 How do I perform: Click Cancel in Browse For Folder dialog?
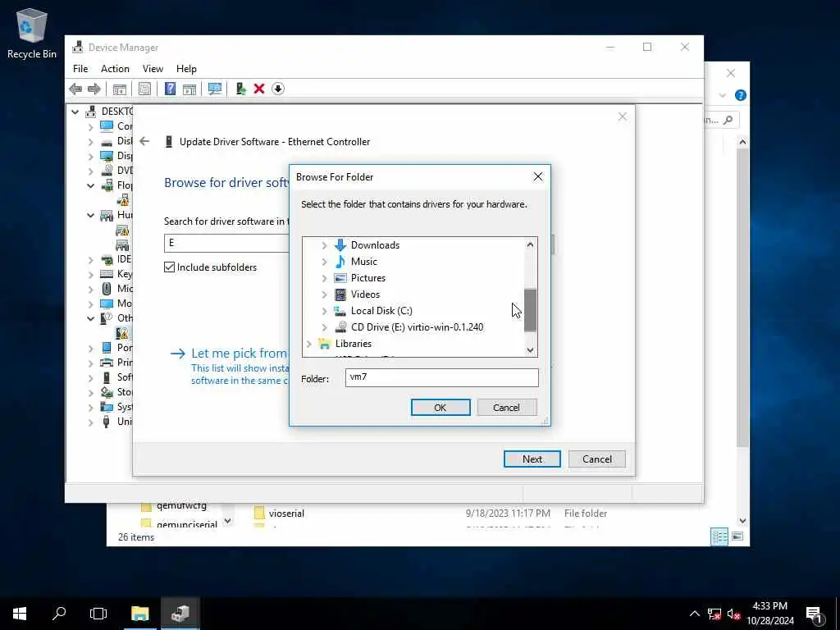point(506,407)
